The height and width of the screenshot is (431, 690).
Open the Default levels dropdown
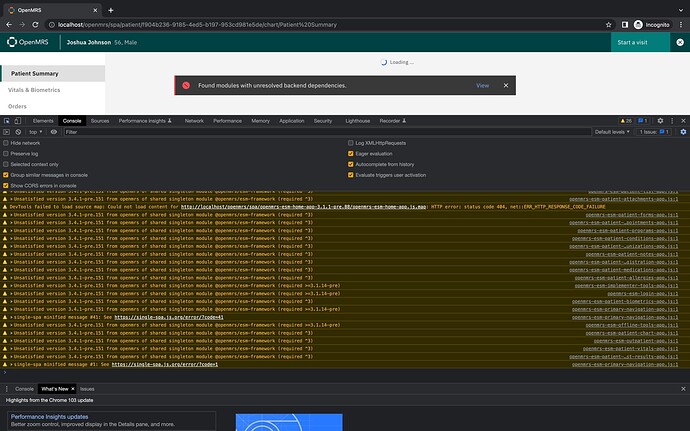[612, 132]
